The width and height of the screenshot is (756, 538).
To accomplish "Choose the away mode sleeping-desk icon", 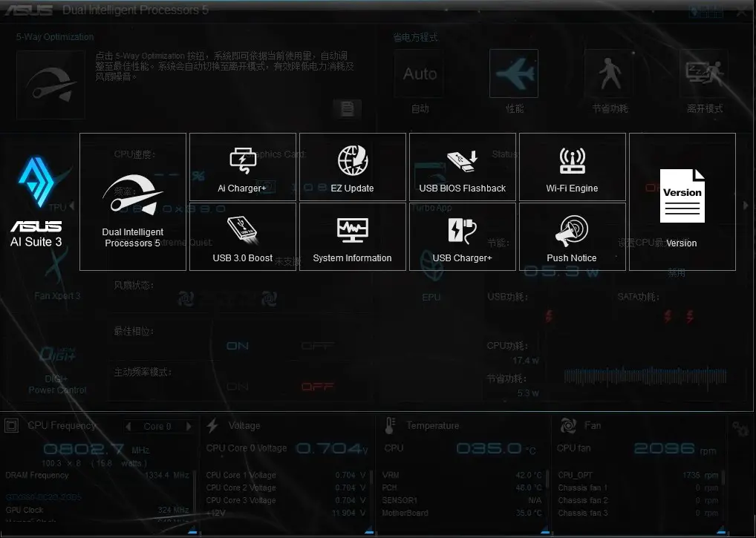I will tap(704, 73).
